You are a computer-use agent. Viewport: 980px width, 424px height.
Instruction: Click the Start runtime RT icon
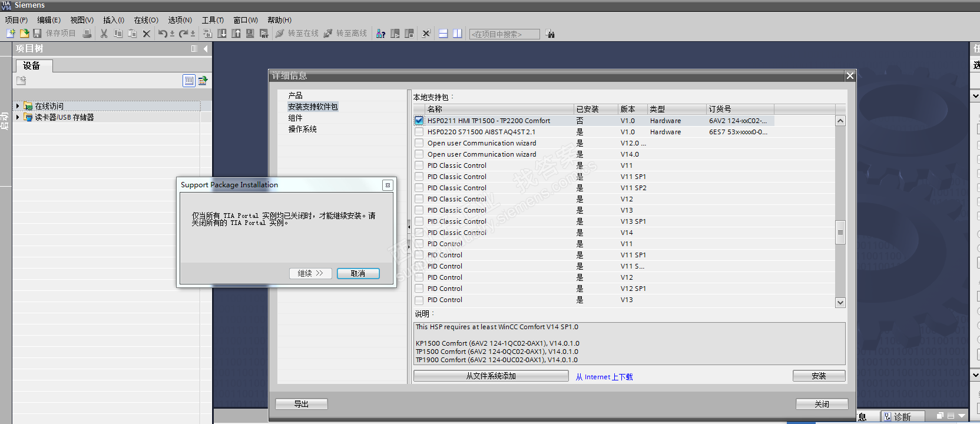click(x=264, y=34)
